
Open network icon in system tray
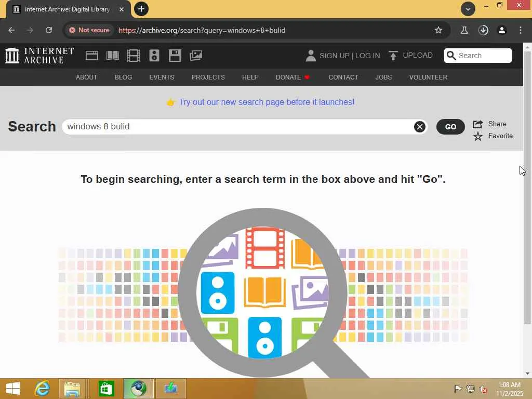point(470,389)
